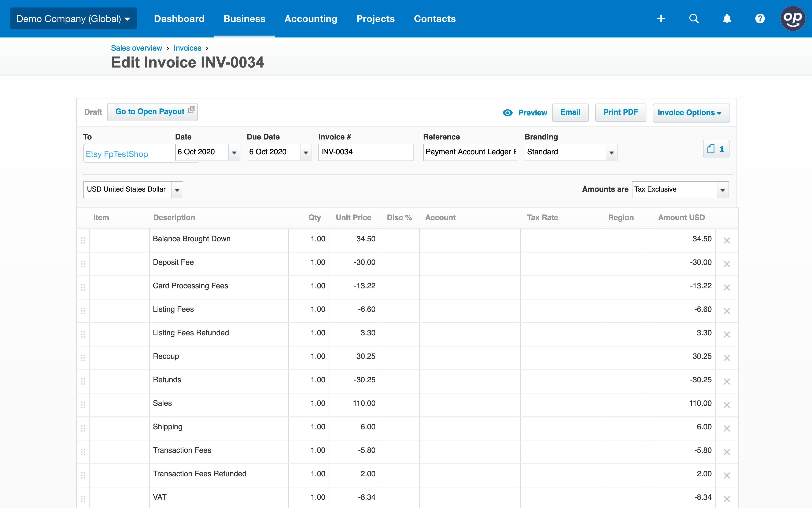Remove the Sales line item

(727, 405)
